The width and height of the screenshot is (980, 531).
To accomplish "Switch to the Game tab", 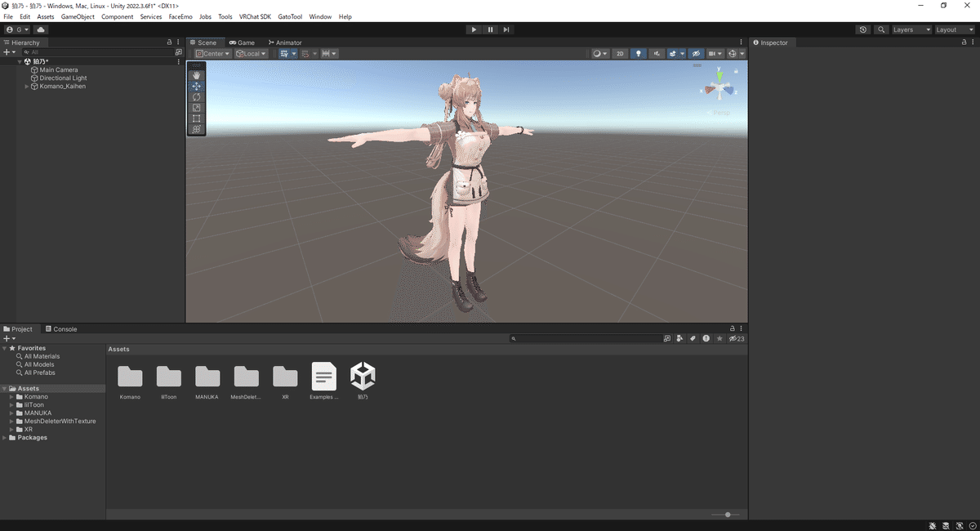I will pyautogui.click(x=242, y=42).
